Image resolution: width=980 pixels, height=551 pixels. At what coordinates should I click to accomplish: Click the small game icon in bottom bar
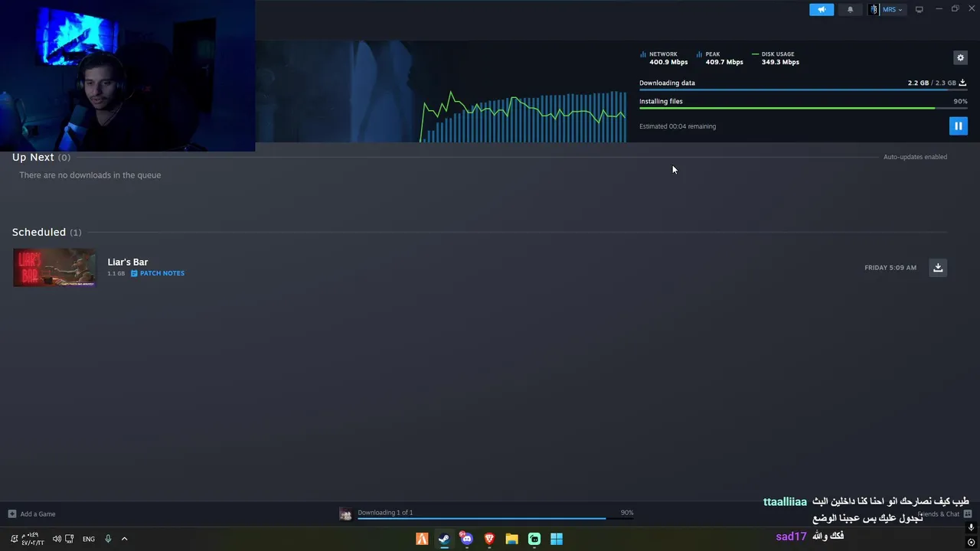click(x=345, y=514)
